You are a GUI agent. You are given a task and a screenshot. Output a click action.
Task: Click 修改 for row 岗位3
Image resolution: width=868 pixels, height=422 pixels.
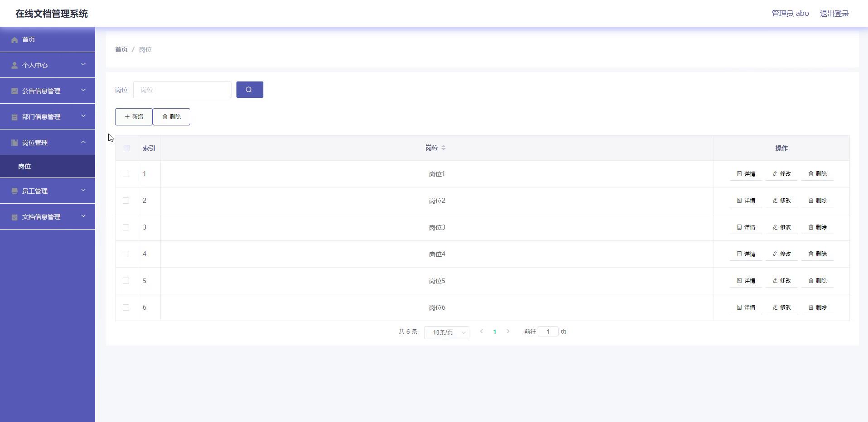781,227
